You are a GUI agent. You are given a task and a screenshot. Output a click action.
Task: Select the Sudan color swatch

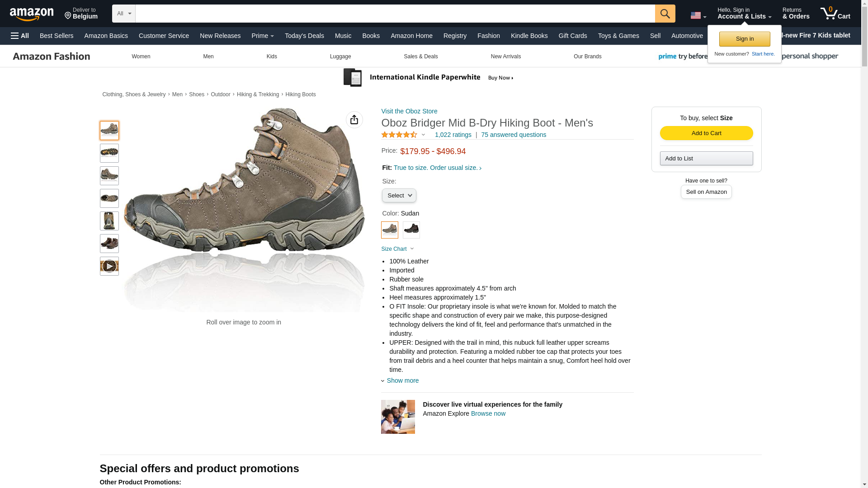tap(389, 230)
